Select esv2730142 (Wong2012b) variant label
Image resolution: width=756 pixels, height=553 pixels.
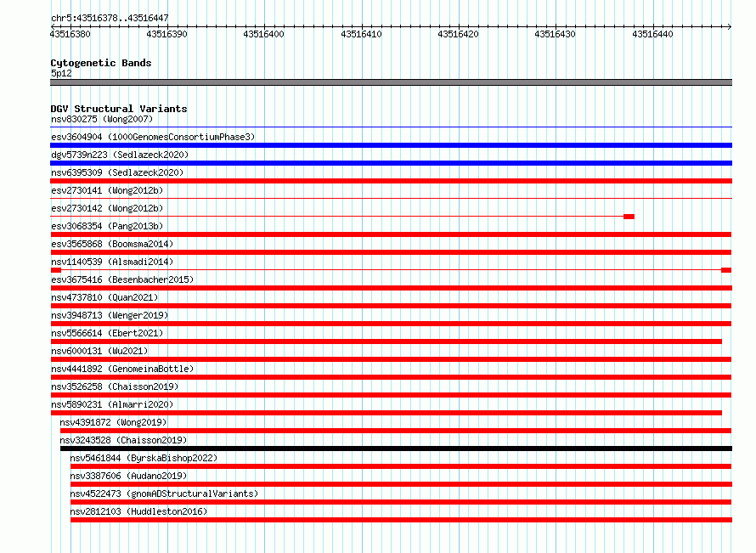(x=107, y=208)
